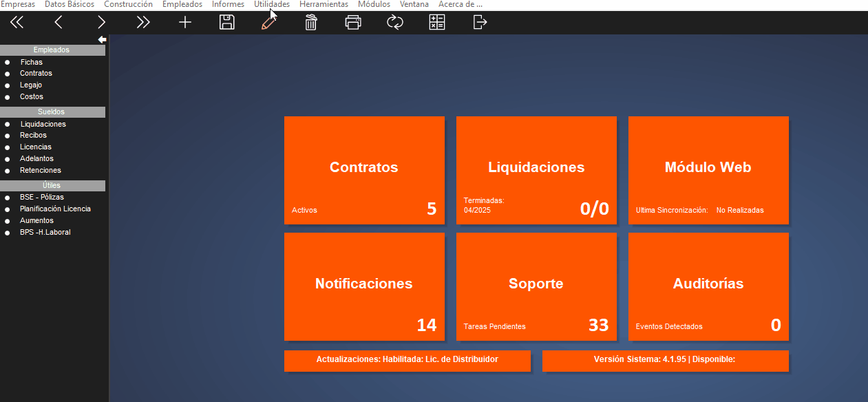Open the Empresas menu
The image size is (868, 402).
click(x=18, y=4)
